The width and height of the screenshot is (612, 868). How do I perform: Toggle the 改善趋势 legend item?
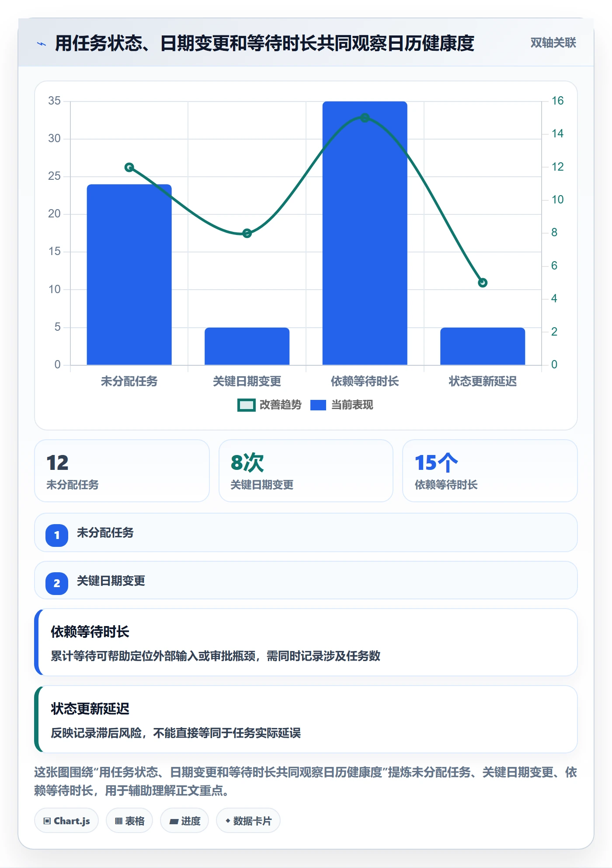[270, 405]
